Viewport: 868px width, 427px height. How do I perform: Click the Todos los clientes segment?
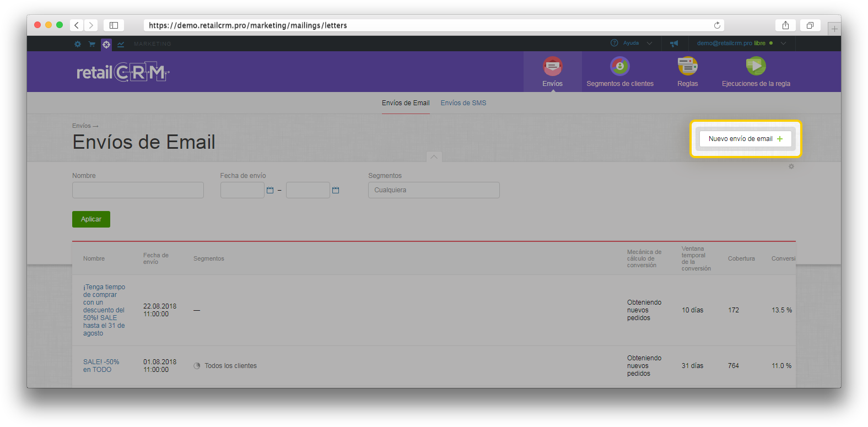pyautogui.click(x=230, y=366)
